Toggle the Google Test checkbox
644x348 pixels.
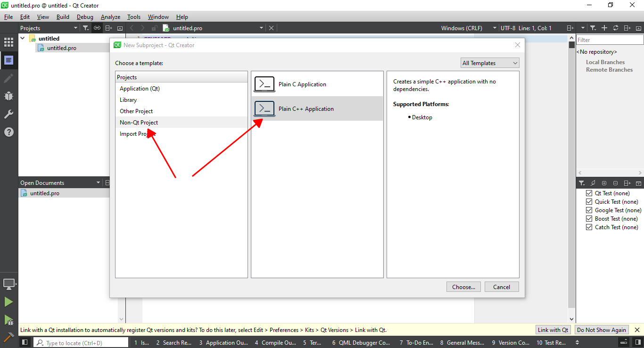pos(589,210)
